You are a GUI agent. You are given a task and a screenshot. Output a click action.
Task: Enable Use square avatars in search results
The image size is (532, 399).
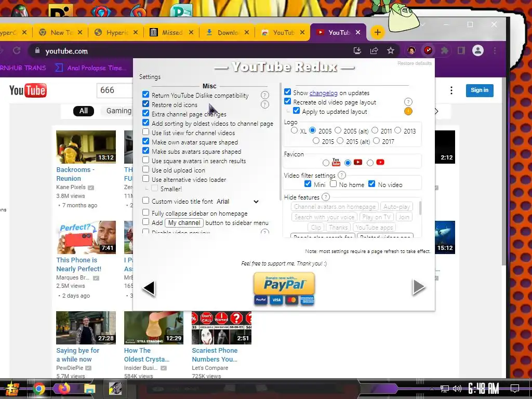tap(146, 160)
